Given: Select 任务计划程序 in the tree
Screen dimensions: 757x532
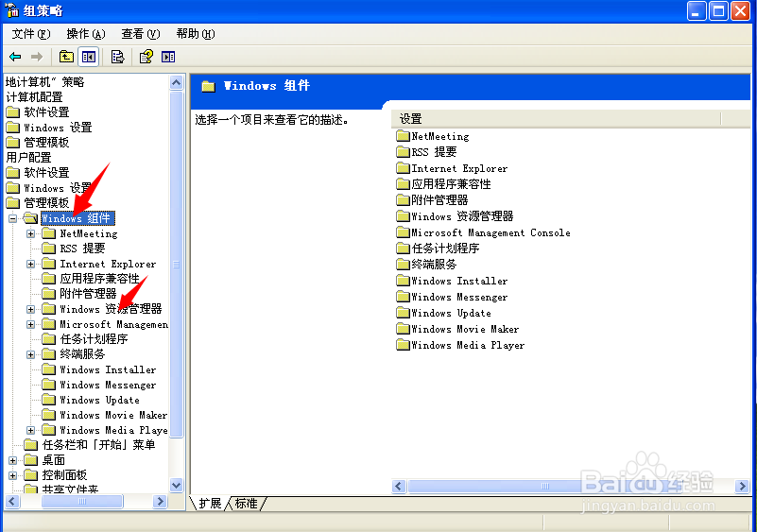Looking at the screenshot, I should point(95,339).
